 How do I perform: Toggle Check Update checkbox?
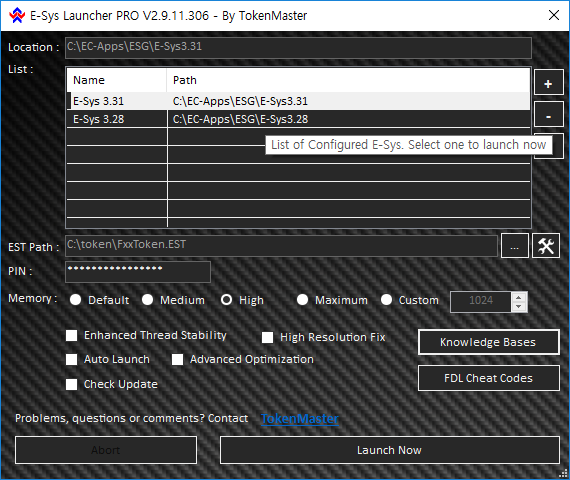tap(72, 384)
